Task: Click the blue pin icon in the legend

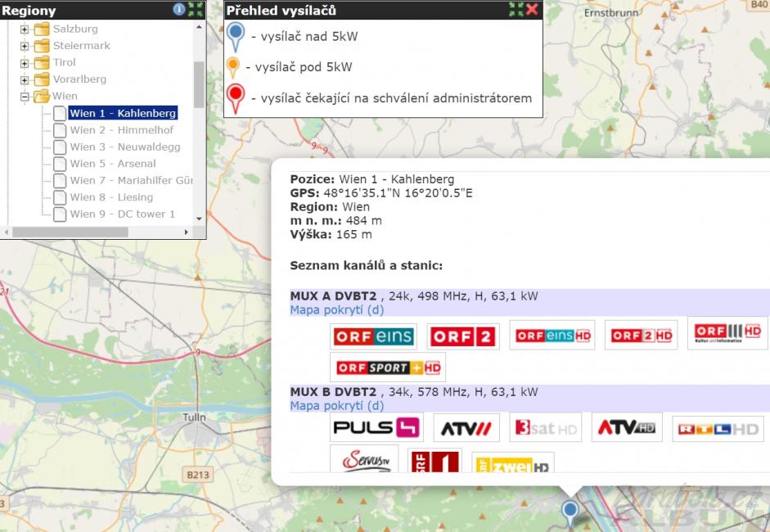Action: point(236,37)
